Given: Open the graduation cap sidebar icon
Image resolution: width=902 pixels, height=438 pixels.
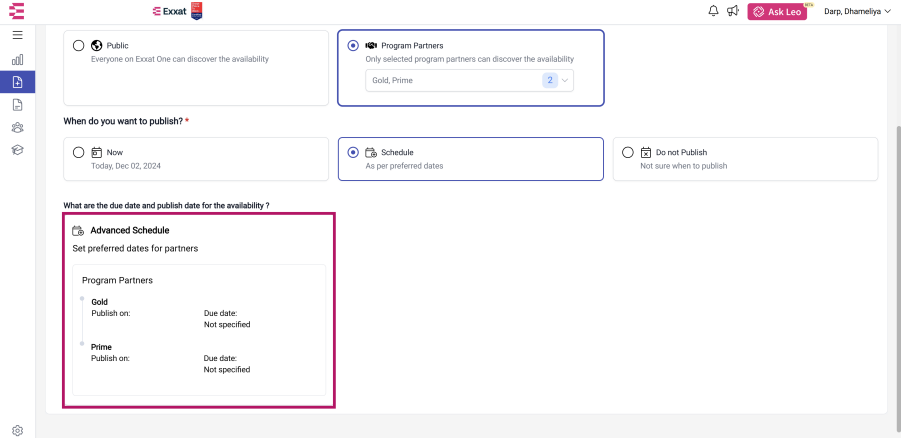Looking at the screenshot, I should tap(17, 150).
